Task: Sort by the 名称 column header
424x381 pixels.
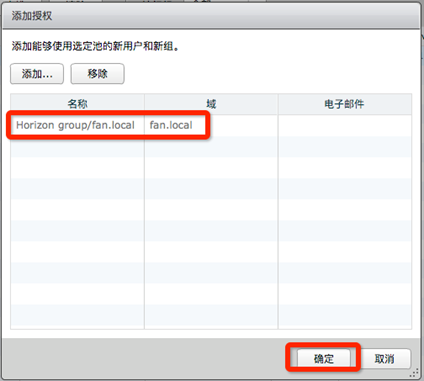Action: 77,104
